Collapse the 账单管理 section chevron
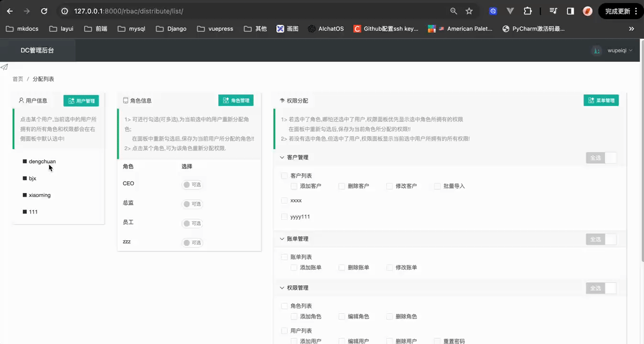The image size is (644, 344). click(282, 238)
